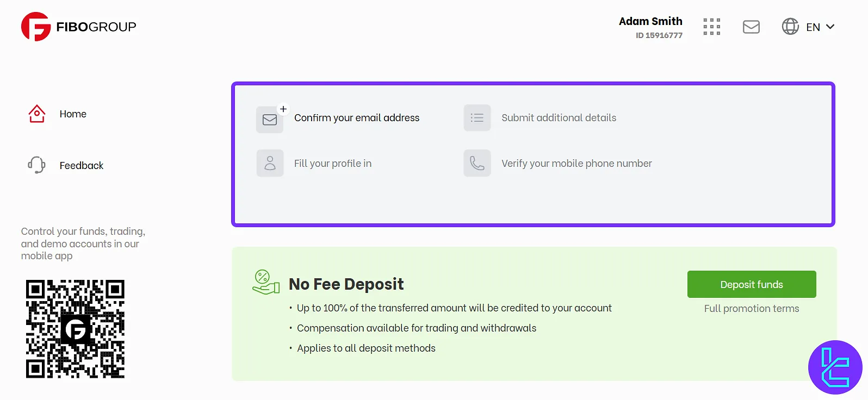Go to Home in sidebar
868x400 pixels.
73,114
